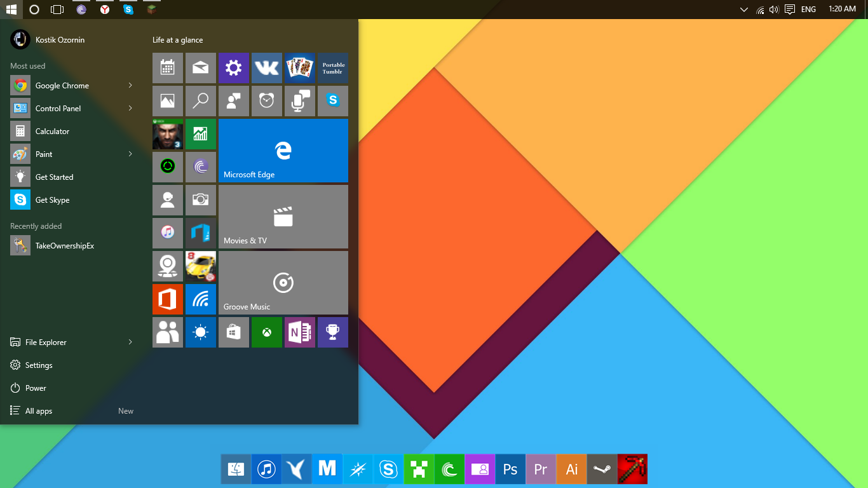Viewport: 868px width, 488px height.
Task: Open the VK tile
Action: (x=267, y=68)
